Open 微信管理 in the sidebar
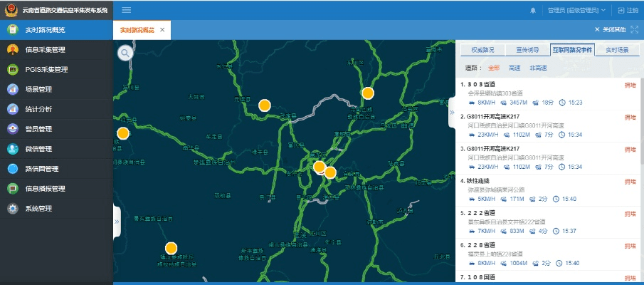Screen dimensions: 644x285 38,149
